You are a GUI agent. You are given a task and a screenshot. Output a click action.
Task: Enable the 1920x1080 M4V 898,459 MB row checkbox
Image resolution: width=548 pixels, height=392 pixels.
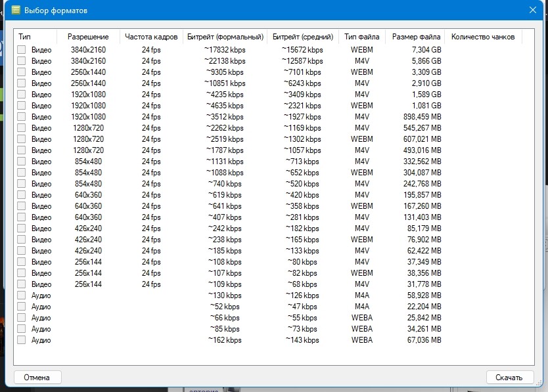[21, 117]
